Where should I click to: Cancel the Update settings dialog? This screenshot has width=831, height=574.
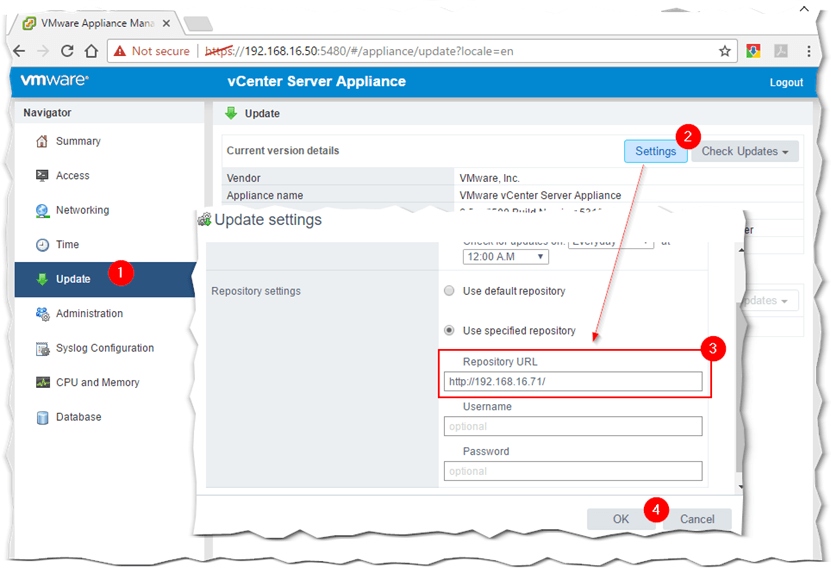[x=697, y=519]
